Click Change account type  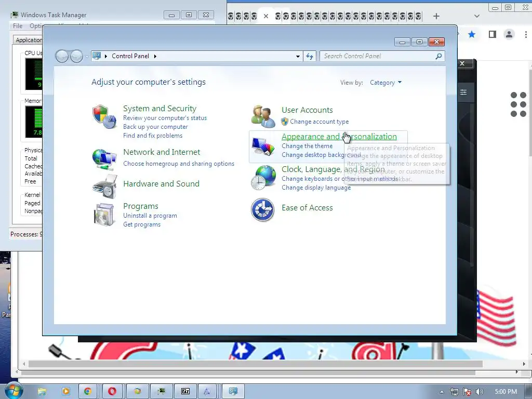320,122
